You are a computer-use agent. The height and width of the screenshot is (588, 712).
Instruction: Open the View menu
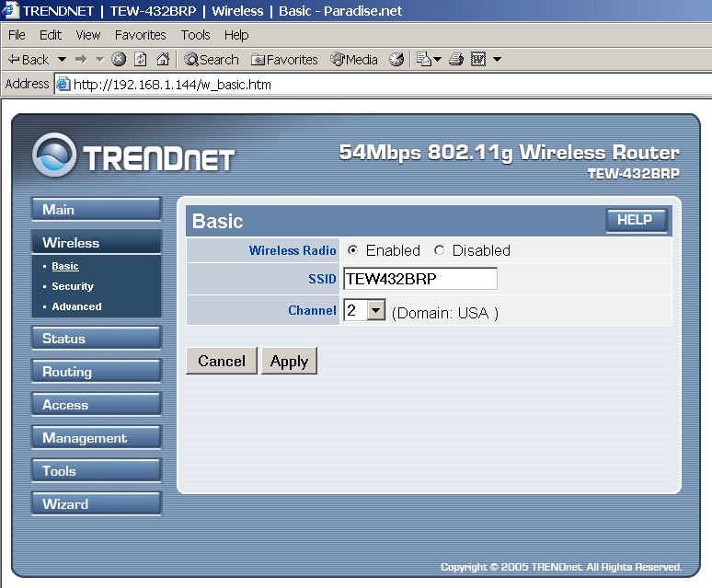(x=88, y=35)
